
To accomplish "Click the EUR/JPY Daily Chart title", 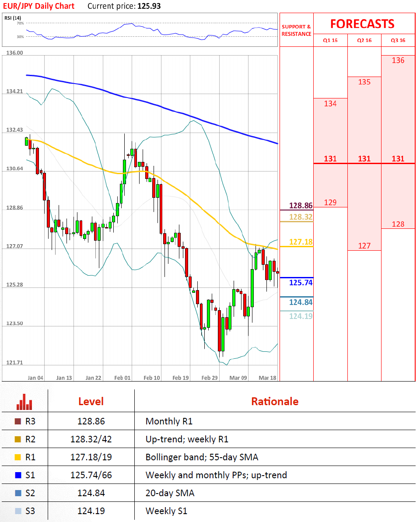I will (x=38, y=6).
